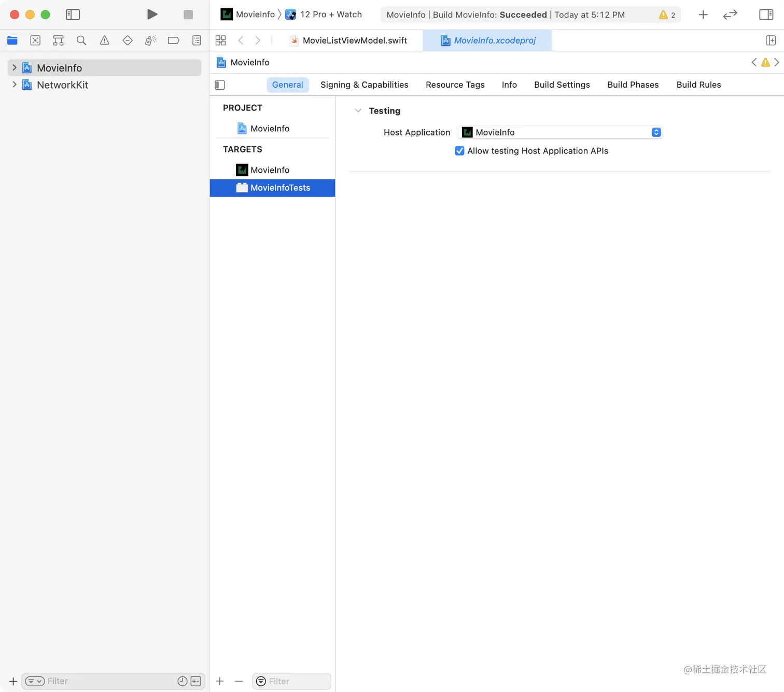Open the Resource Tags tab
Viewport: 784px width, 692px height.
coord(455,85)
